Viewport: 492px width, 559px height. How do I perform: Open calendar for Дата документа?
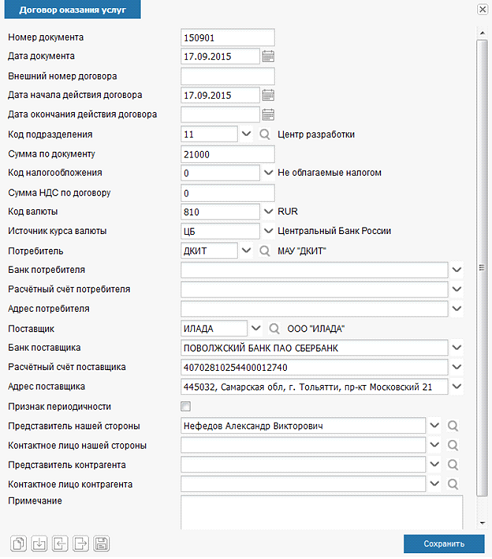[268, 56]
